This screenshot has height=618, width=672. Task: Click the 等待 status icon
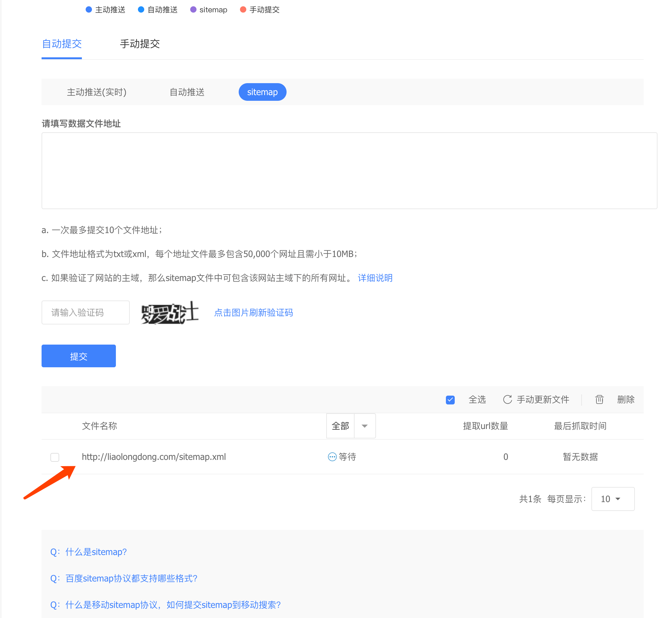tap(332, 457)
